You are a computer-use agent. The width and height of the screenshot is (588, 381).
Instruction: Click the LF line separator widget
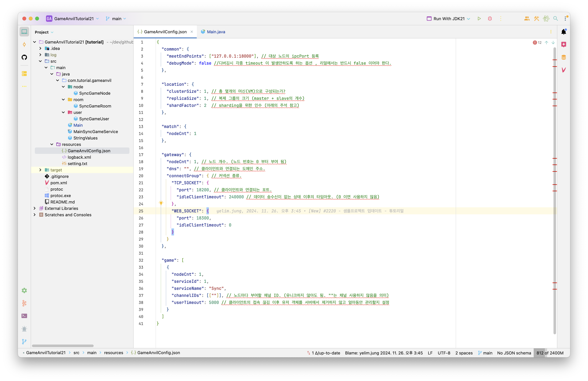tap(430, 353)
